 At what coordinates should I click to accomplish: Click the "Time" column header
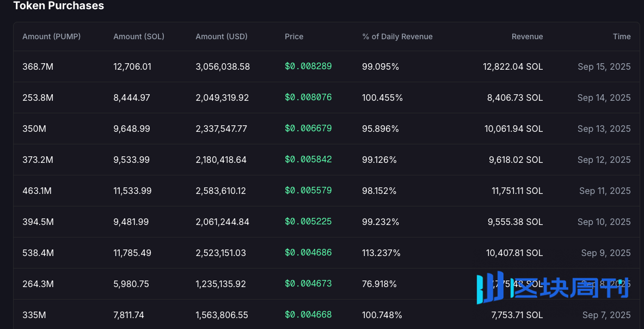coord(622,36)
